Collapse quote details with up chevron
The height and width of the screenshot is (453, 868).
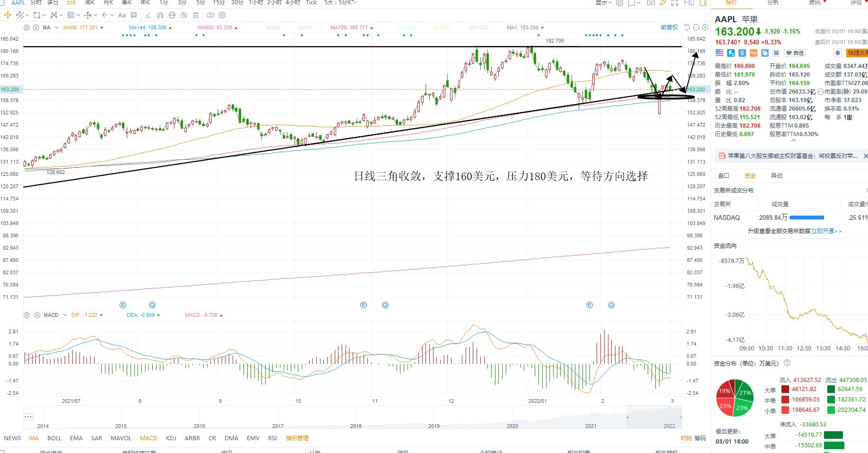(793, 140)
